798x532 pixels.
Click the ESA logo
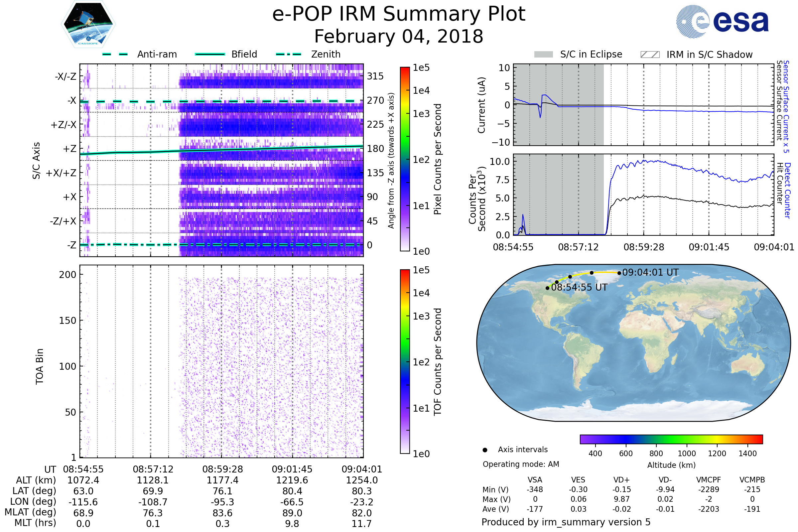point(722,21)
